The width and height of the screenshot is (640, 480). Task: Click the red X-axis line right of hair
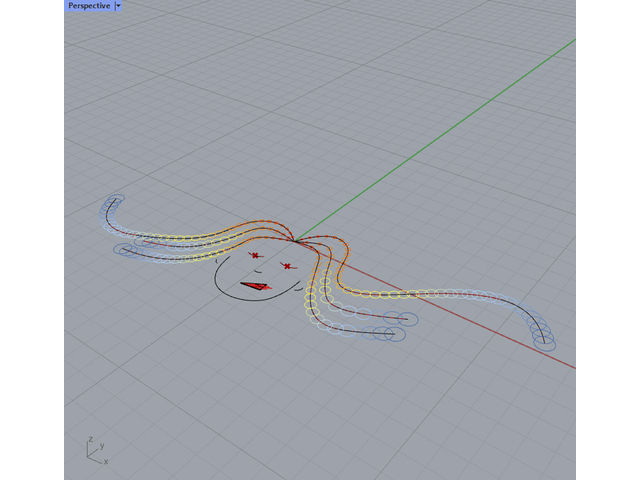(x=500, y=331)
